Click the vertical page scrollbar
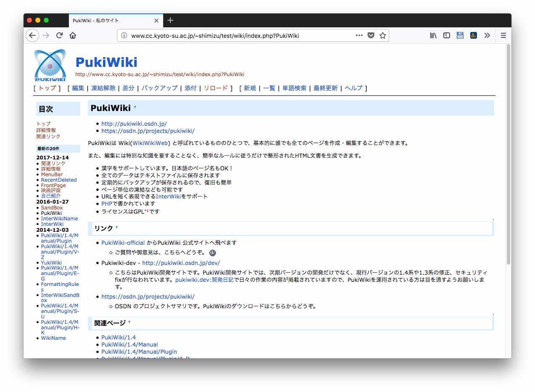This screenshot has height=392, width=535. coord(508,154)
